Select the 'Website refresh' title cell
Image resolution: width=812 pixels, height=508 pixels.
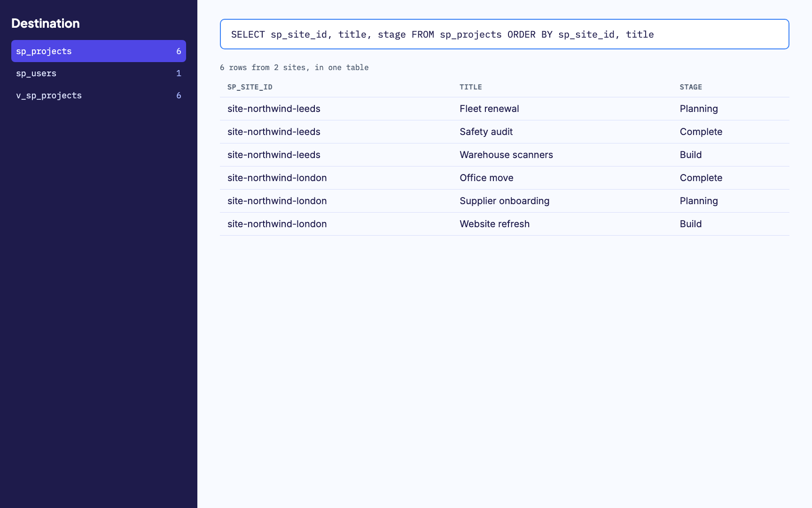point(494,224)
